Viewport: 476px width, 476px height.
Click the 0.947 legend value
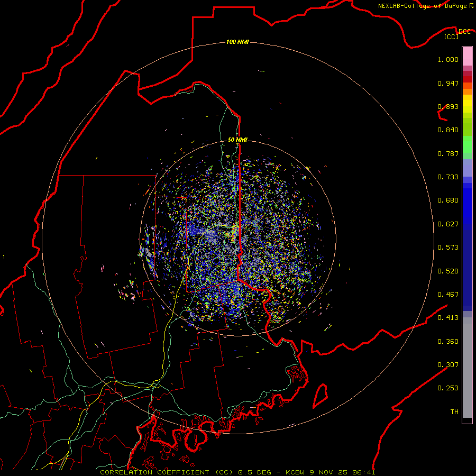point(448,83)
